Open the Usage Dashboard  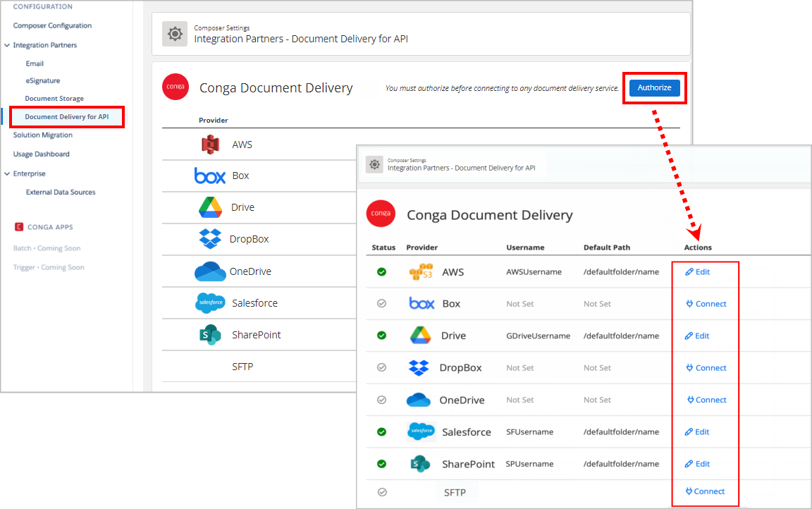pyautogui.click(x=42, y=154)
